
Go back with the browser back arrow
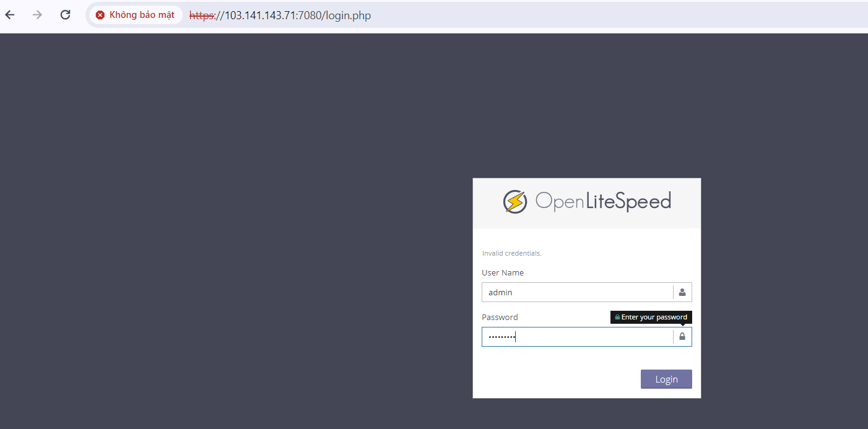[x=10, y=15]
